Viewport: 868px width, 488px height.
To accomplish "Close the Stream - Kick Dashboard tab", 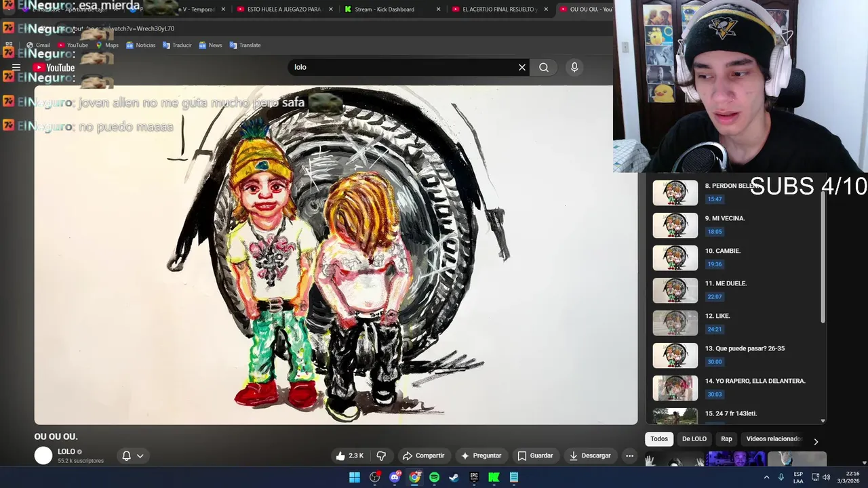I will pos(438,9).
